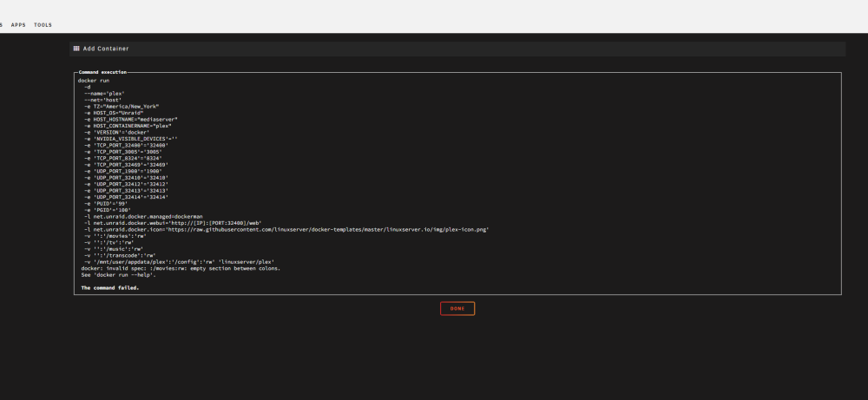
Task: Click the --name='plex' line
Action: coord(105,94)
